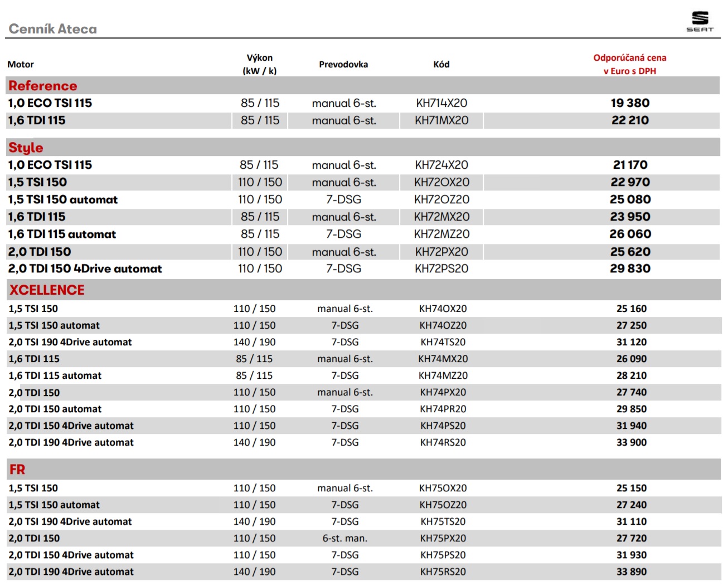Click price 23 950

click(630, 217)
